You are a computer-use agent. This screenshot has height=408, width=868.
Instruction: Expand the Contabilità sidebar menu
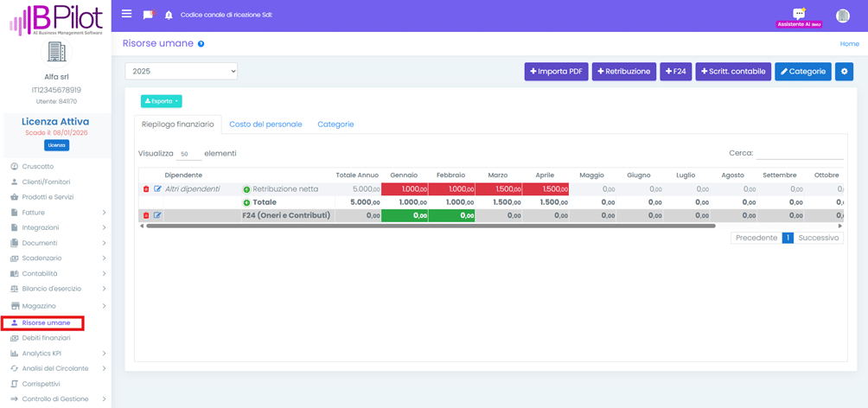point(56,273)
